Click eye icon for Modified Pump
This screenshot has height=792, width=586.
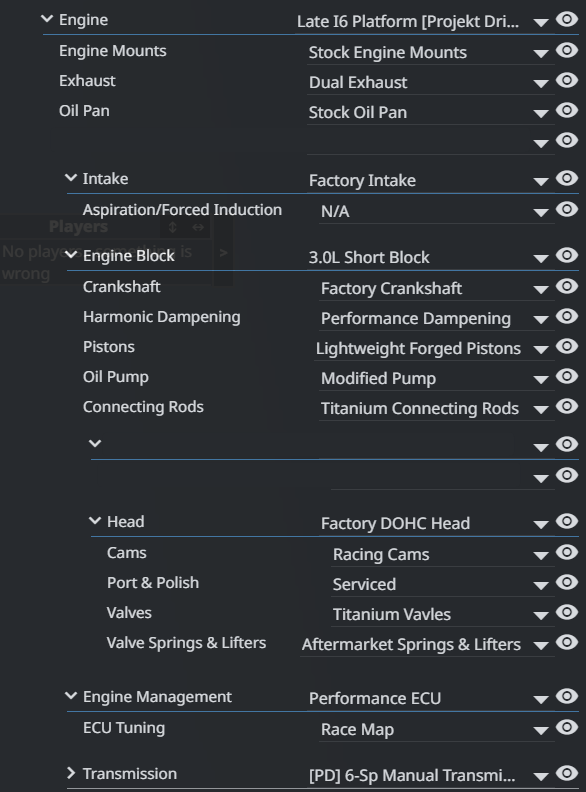point(567,376)
